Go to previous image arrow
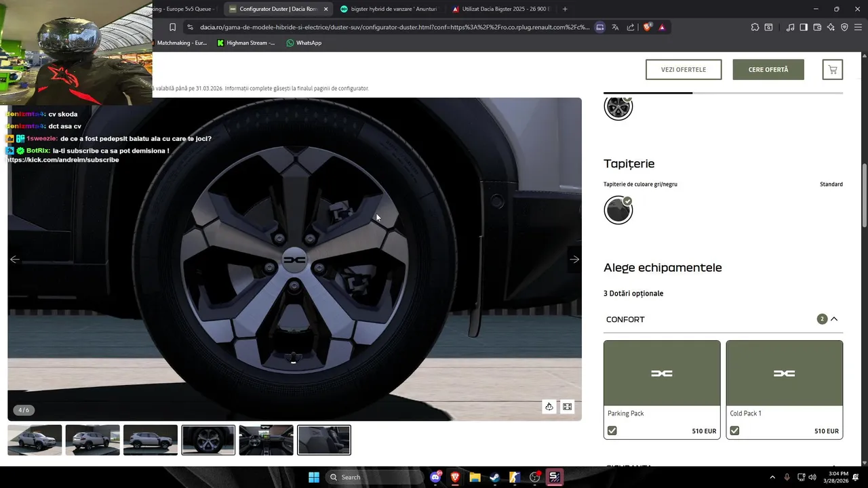 click(14, 260)
